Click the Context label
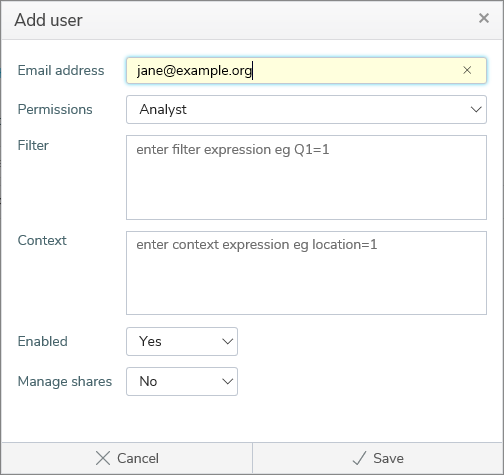Screen dimensions: 504x475 pos(42,240)
